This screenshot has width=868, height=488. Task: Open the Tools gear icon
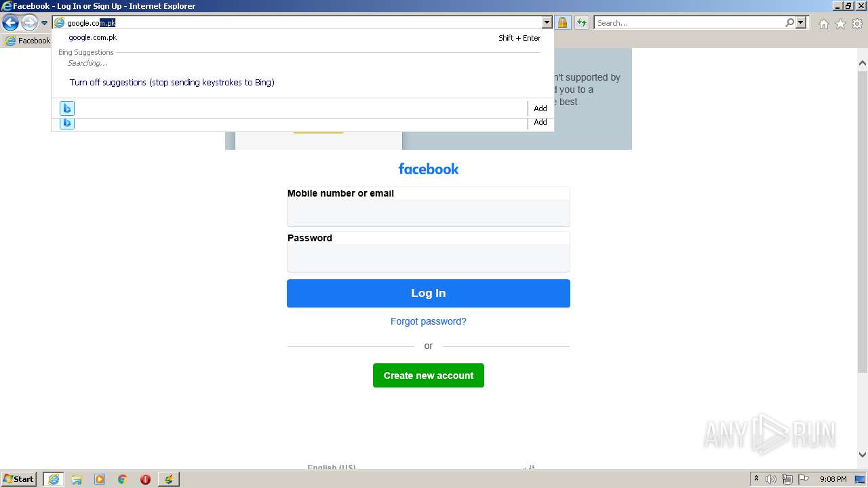coord(857,24)
